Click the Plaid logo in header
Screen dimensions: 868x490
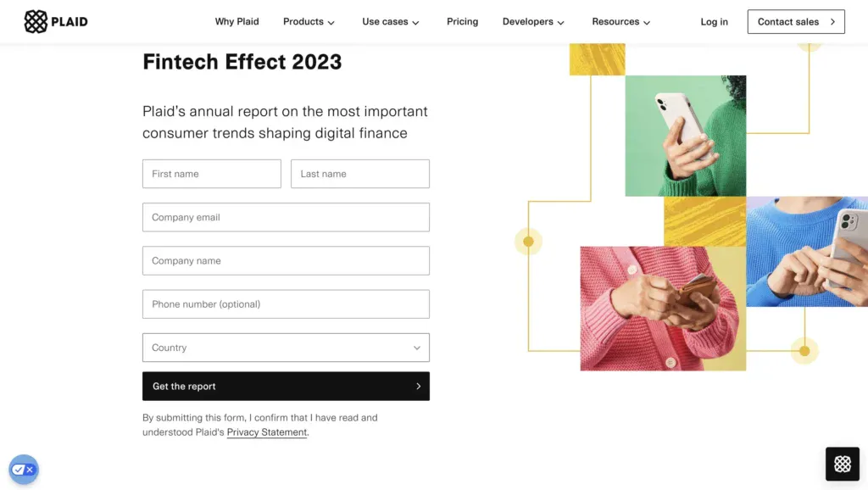tap(56, 21)
